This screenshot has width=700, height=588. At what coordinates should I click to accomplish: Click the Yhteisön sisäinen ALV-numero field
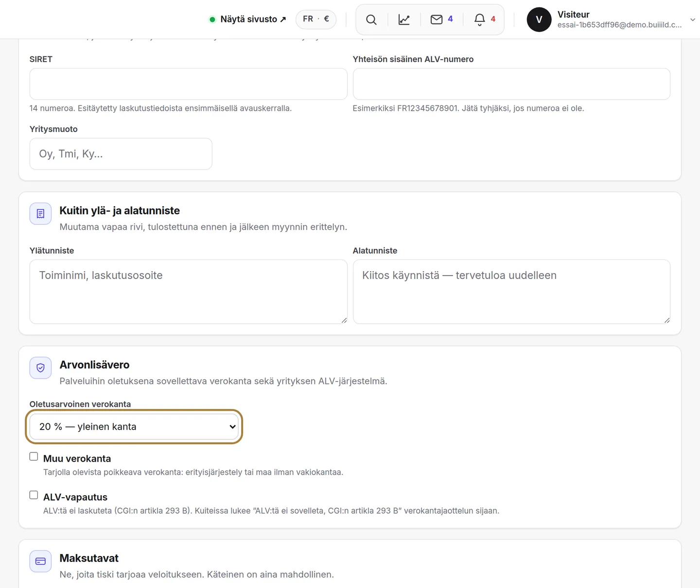click(x=511, y=84)
